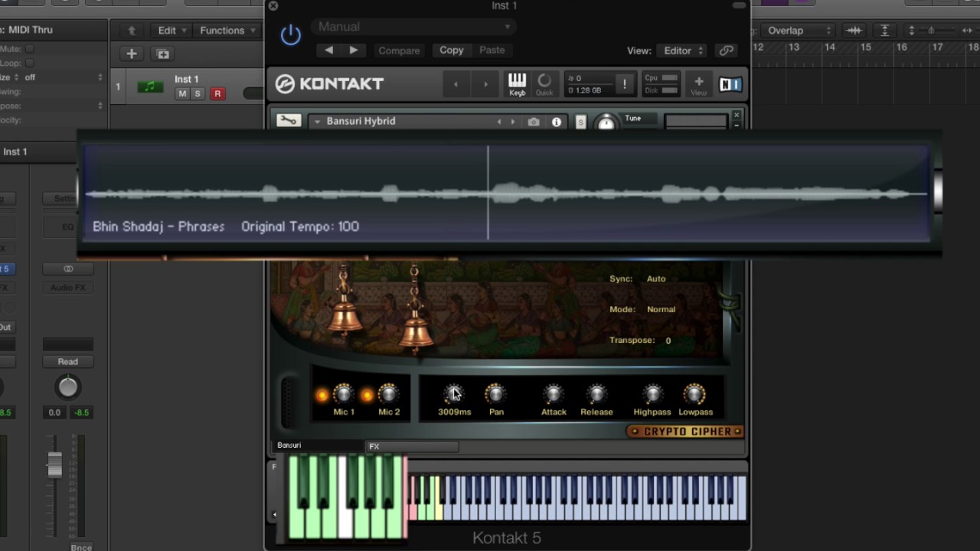Image resolution: width=980 pixels, height=551 pixels.
Task: Toggle the vertical auto zoom icon
Action: pyautogui.click(x=885, y=31)
